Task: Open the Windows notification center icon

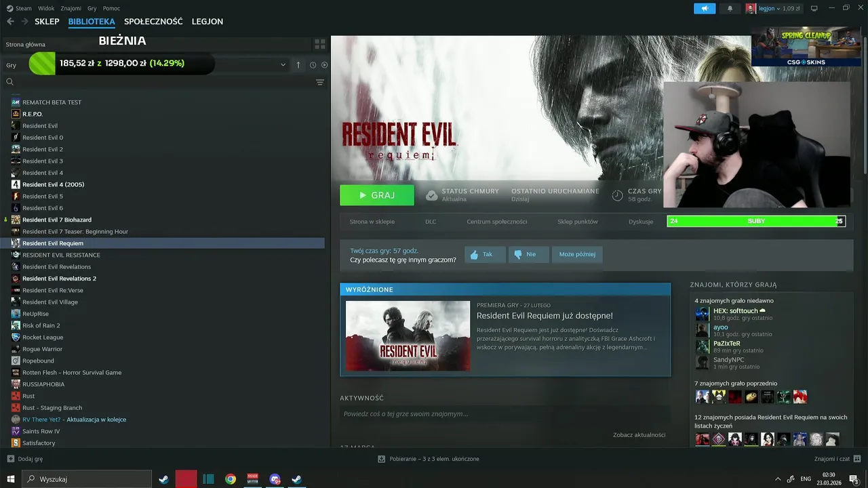Action: (854, 479)
